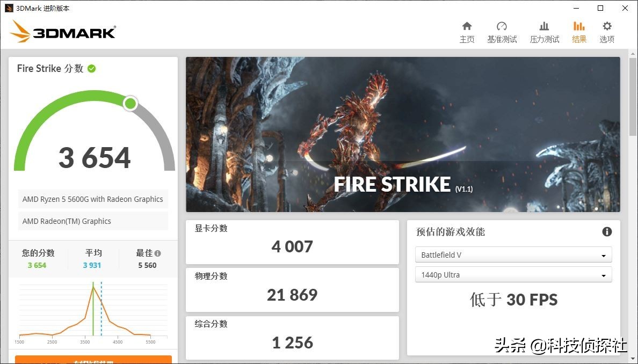
Task: Click the green gauge indicator dot on the score dial
Action: coord(130,103)
